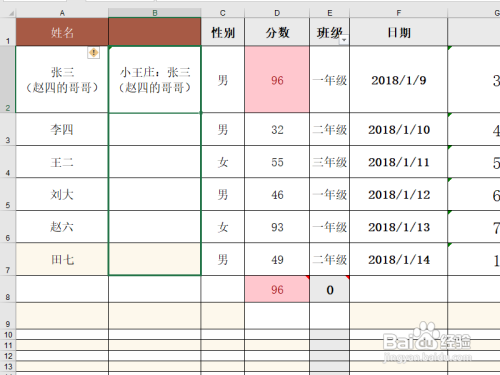Select column A header
500x375 pixels.
coord(62,13)
